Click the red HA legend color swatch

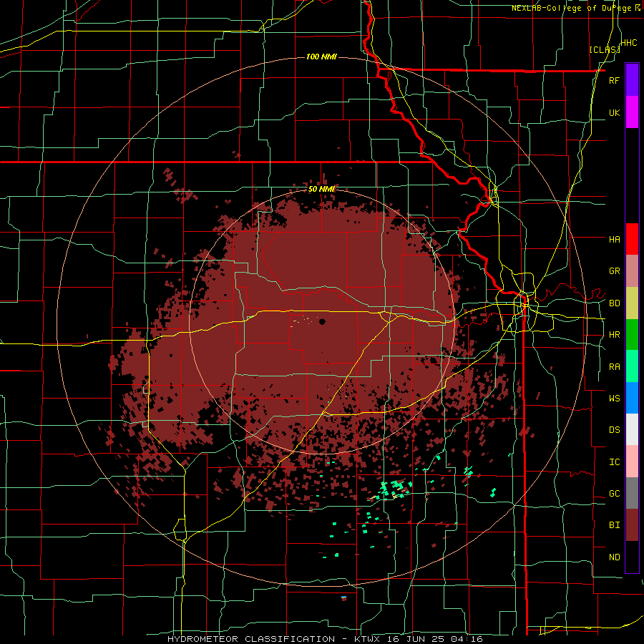[632, 239]
